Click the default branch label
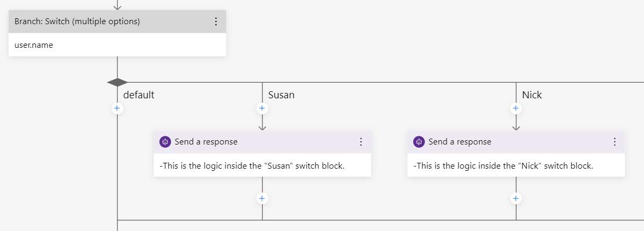Image resolution: width=644 pixels, height=231 pixels. click(x=139, y=95)
